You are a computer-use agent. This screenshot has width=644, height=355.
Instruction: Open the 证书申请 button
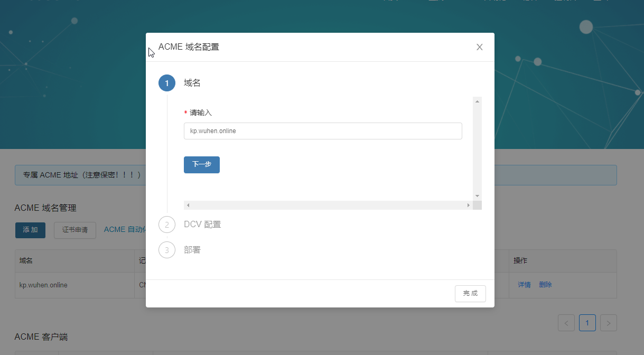pos(75,230)
